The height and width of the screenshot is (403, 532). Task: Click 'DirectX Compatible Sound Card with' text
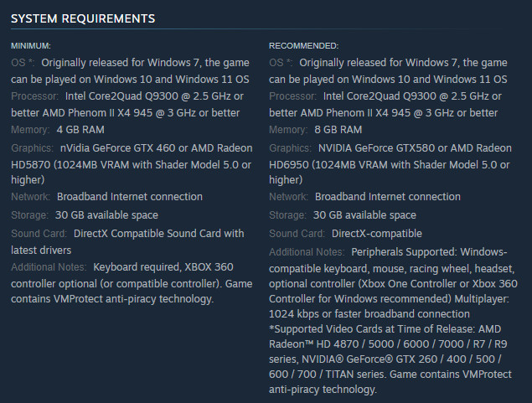159,234
